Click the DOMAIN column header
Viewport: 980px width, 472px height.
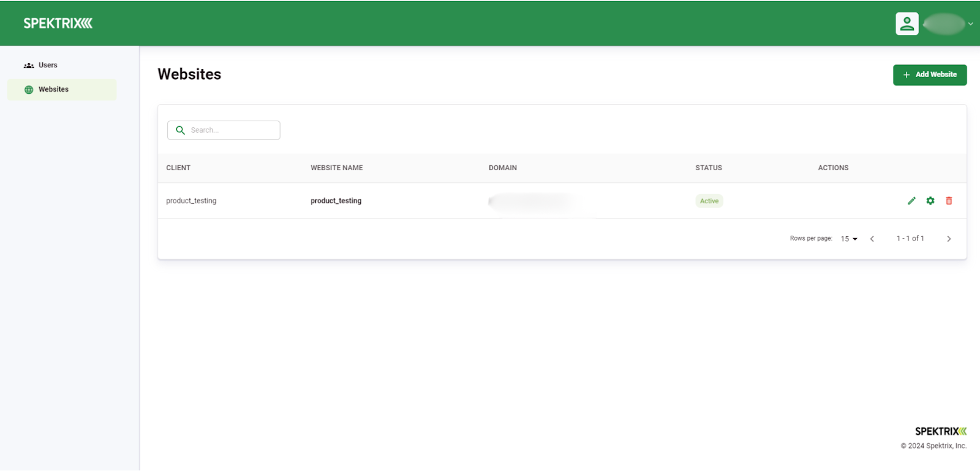point(502,168)
